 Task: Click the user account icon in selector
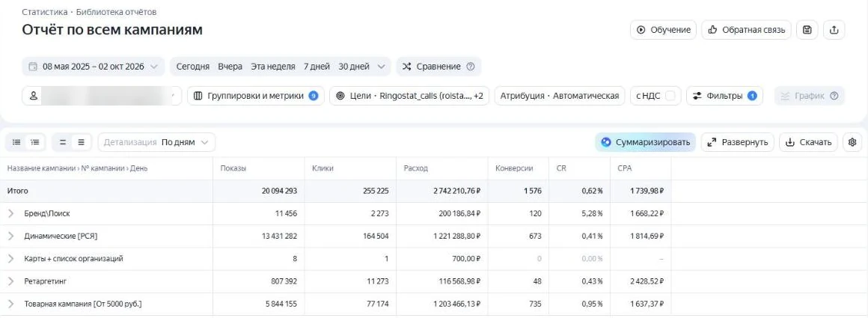pyautogui.click(x=34, y=96)
